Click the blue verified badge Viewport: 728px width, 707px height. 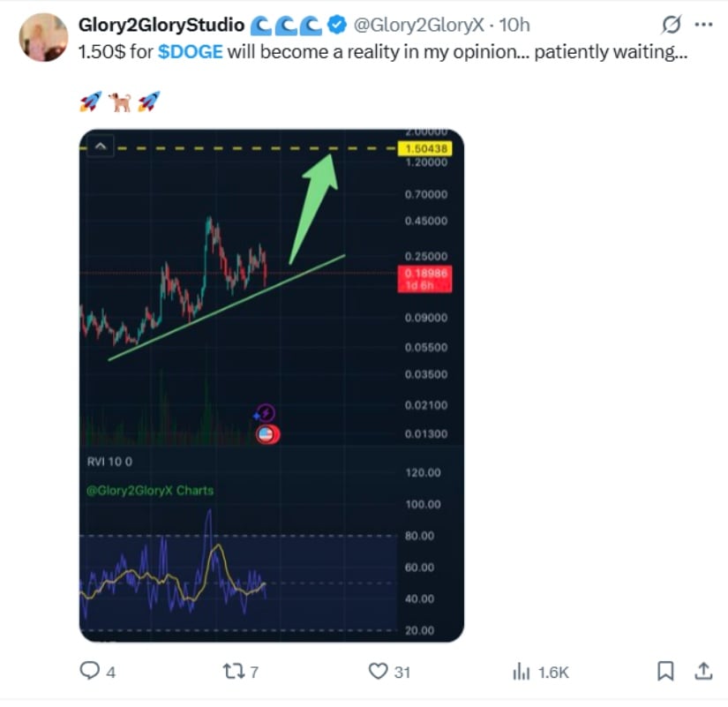pos(335,25)
